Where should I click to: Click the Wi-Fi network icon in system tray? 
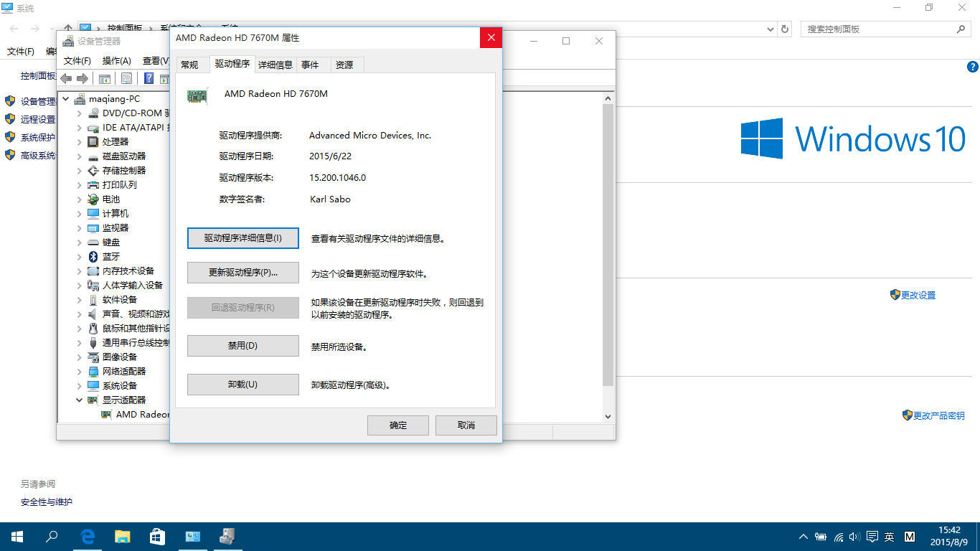pyautogui.click(x=839, y=537)
